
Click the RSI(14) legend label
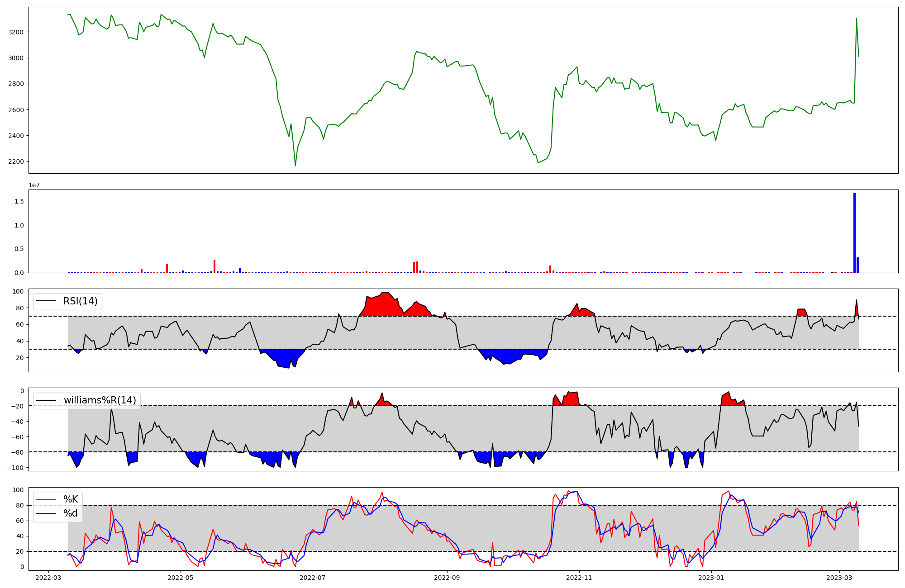pyautogui.click(x=80, y=301)
